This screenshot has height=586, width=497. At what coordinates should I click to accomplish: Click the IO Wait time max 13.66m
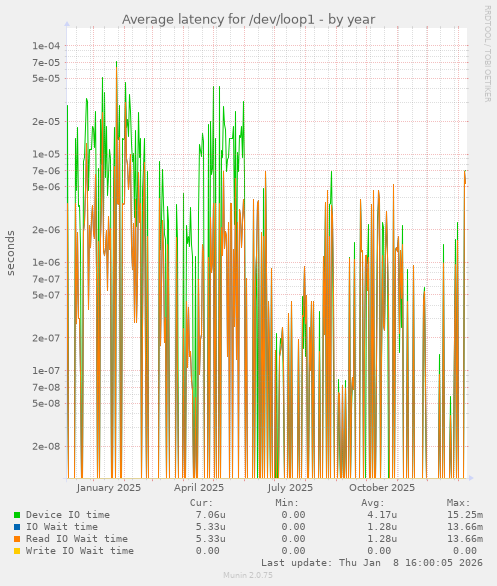tap(465, 527)
